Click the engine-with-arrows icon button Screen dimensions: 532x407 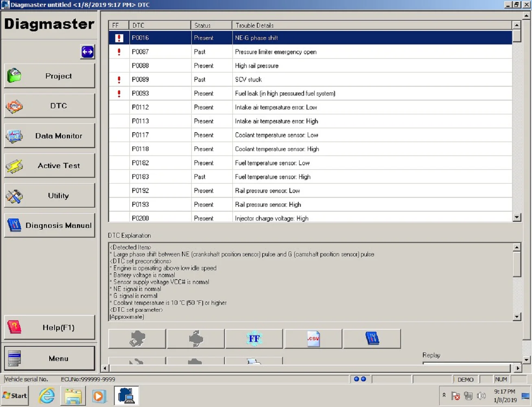[x=196, y=339]
